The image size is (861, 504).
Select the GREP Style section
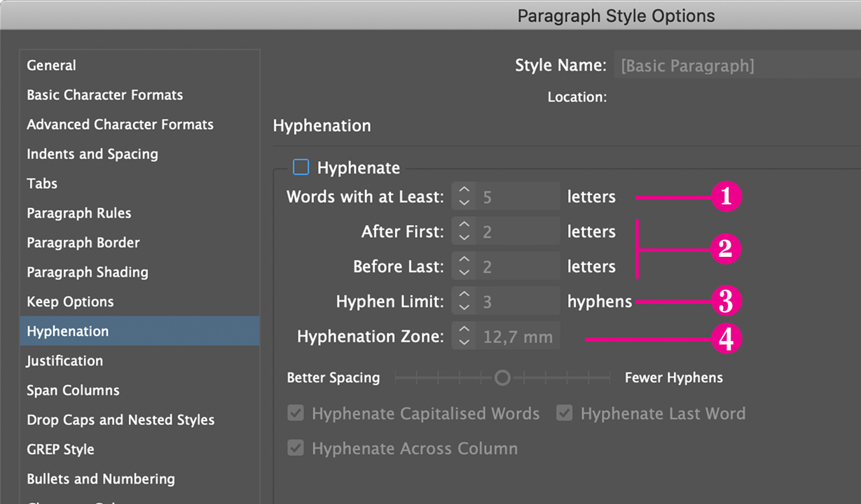pos(60,449)
